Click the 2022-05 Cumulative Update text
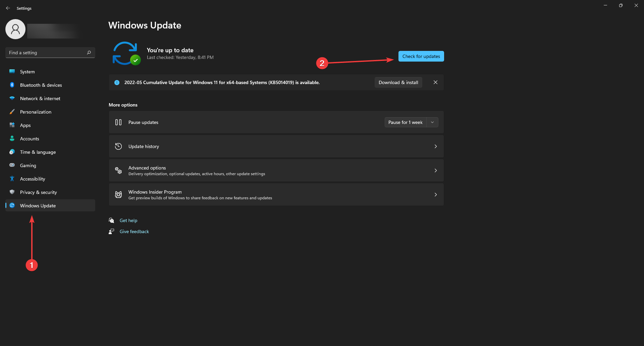The height and width of the screenshot is (346, 644). (222, 82)
